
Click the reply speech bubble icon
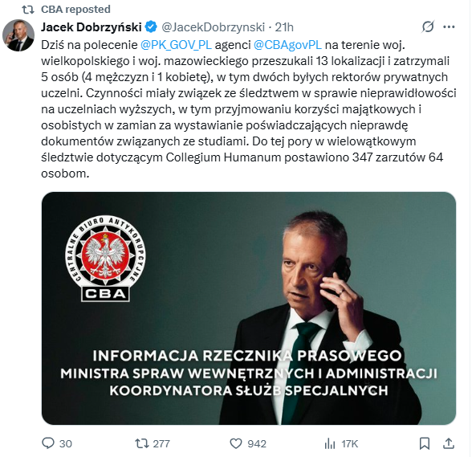(48, 443)
